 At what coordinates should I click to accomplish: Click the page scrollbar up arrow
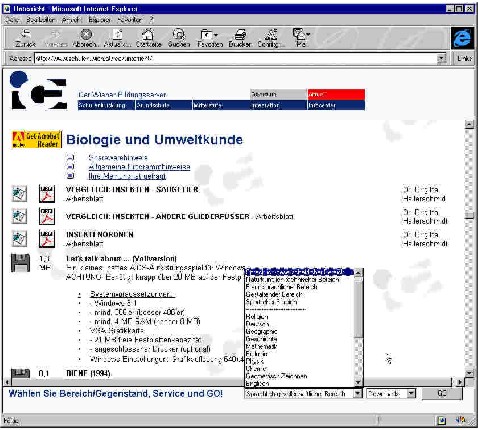pos(469,124)
